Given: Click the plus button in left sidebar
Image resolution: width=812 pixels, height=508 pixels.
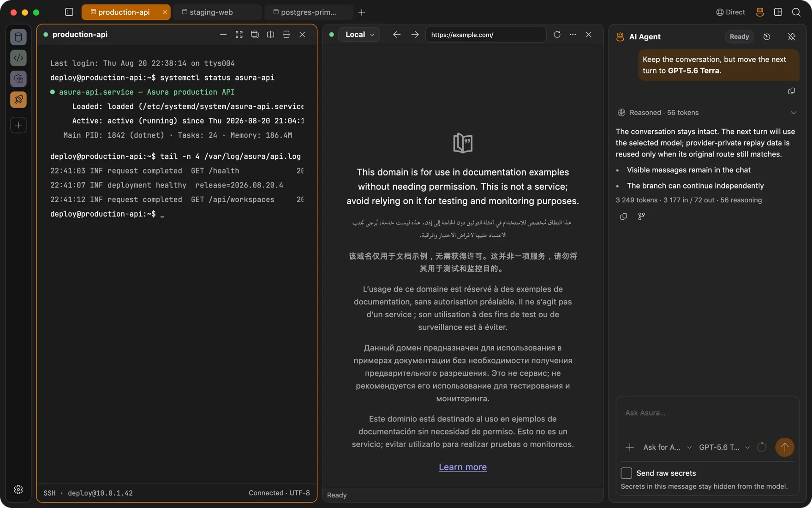Looking at the screenshot, I should click(18, 125).
